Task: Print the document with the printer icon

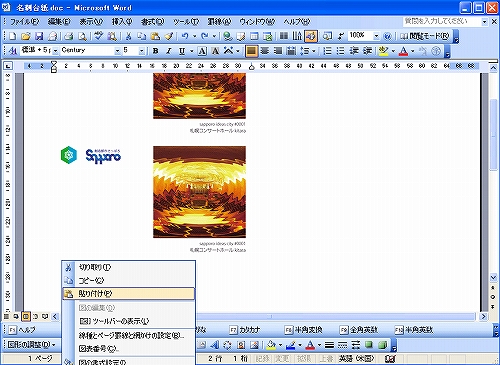Action: (69, 36)
